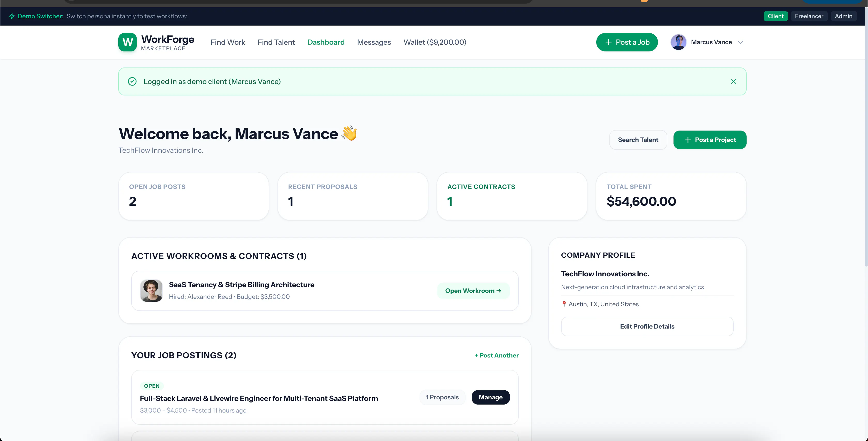The height and width of the screenshot is (441, 868).
Task: Open the Wallet ($9,200.00) page
Action: pos(435,42)
